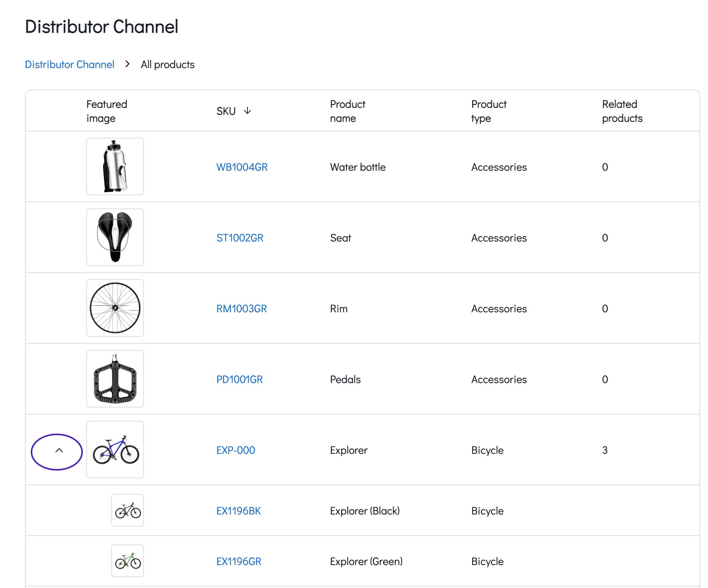
Task: Open SKU PD1001GR
Action: click(239, 380)
